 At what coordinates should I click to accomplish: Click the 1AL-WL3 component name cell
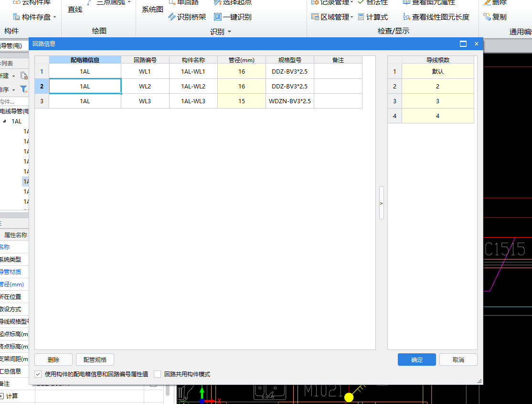coord(193,101)
